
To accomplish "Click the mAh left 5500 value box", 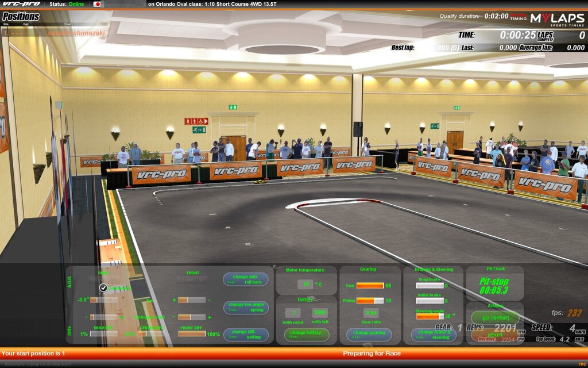I will point(320,313).
